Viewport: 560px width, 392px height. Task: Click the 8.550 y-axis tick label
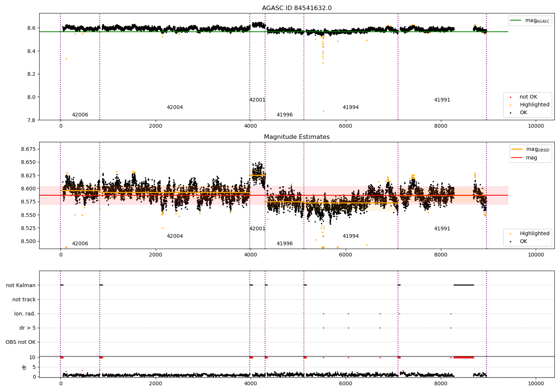28,215
